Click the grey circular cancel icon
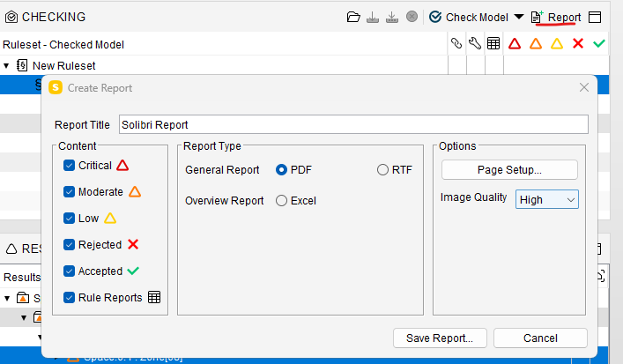The width and height of the screenshot is (623, 364). coord(412,17)
